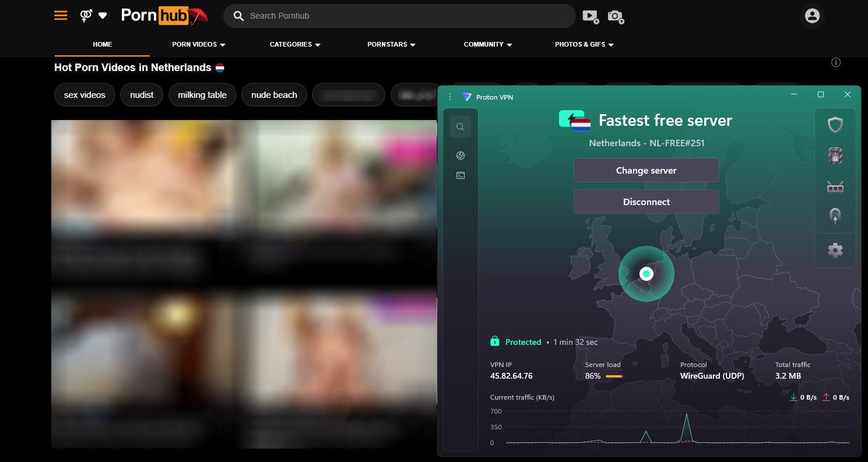Viewport: 868px width, 462px height.
Task: Expand the PORNSTARS menu
Action: [x=391, y=44]
